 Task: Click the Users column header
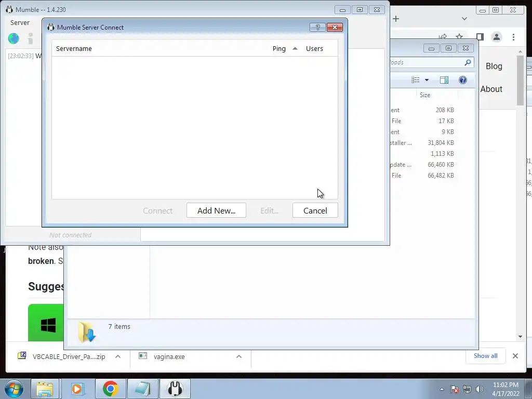click(314, 48)
